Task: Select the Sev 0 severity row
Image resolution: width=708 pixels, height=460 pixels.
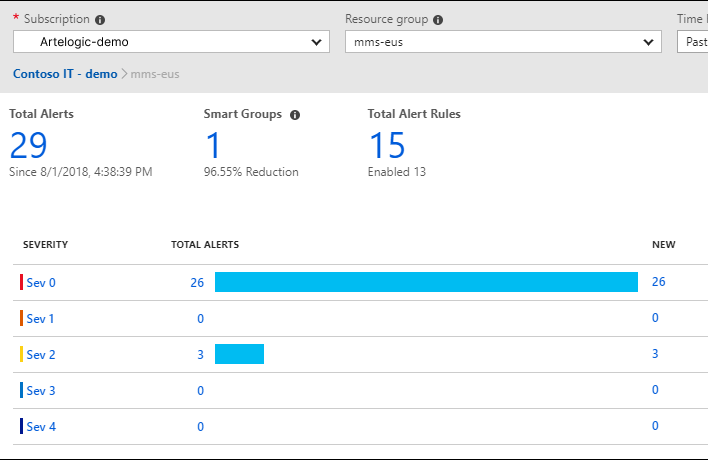Action: coord(41,283)
